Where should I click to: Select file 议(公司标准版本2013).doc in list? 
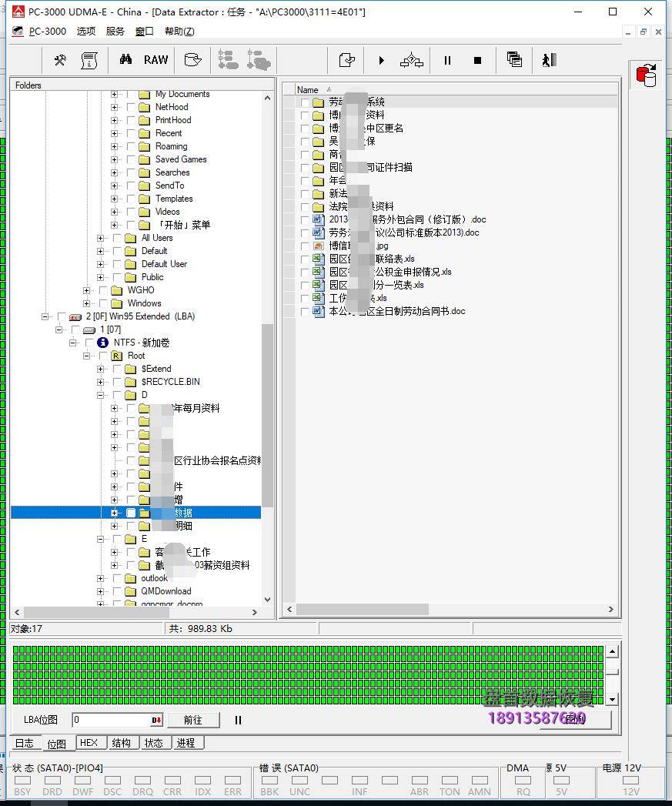pyautogui.click(x=403, y=232)
